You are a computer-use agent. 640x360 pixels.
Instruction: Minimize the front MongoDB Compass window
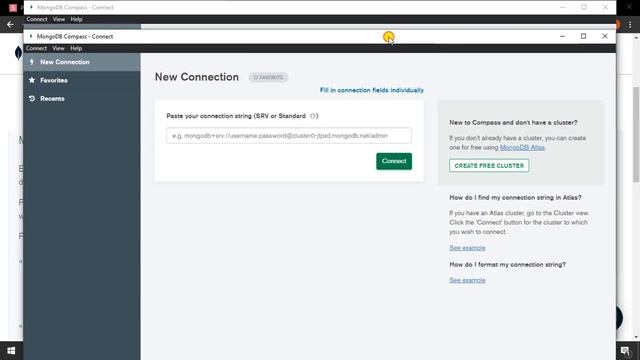(562, 36)
